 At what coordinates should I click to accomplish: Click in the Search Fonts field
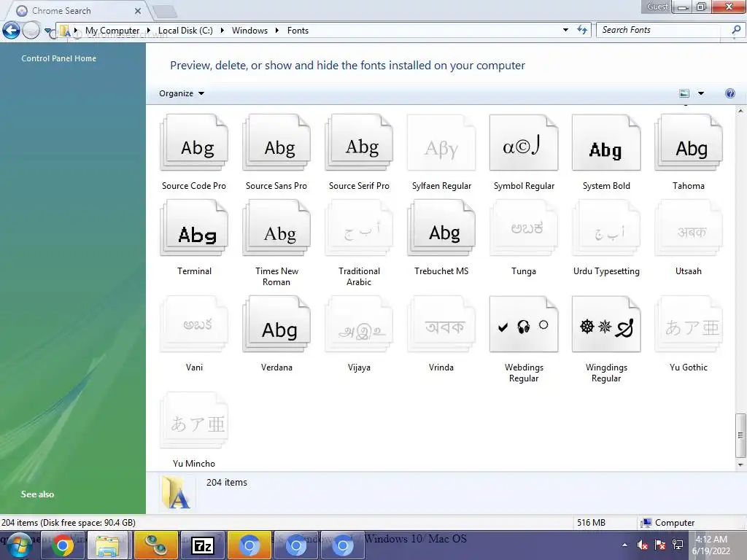659,30
